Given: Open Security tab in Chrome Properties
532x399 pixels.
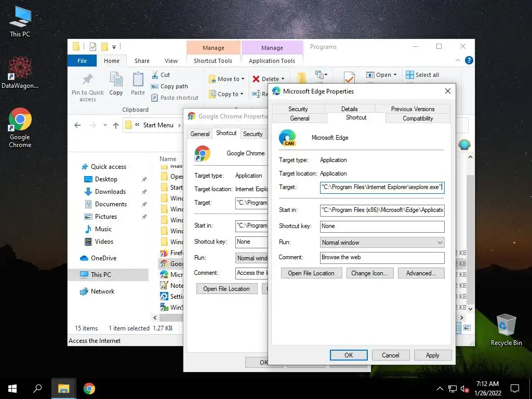Looking at the screenshot, I should tap(253, 134).
